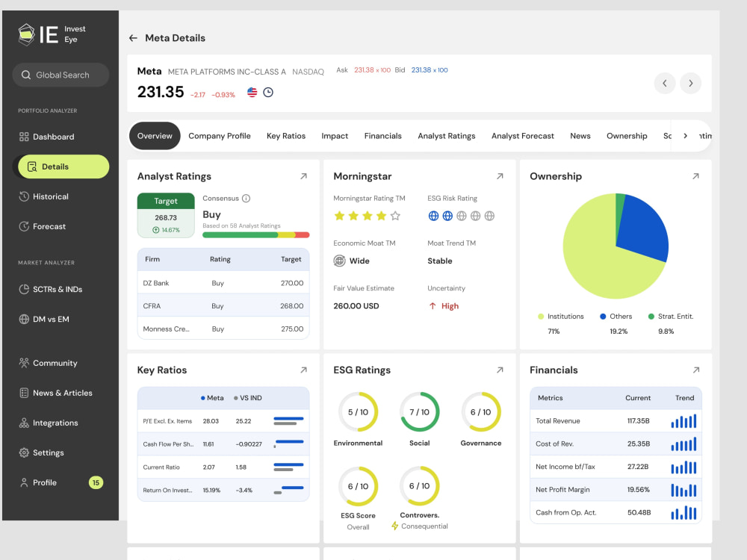The image size is (747, 560).
Task: Expand the Key Ratios card
Action: pos(303,370)
